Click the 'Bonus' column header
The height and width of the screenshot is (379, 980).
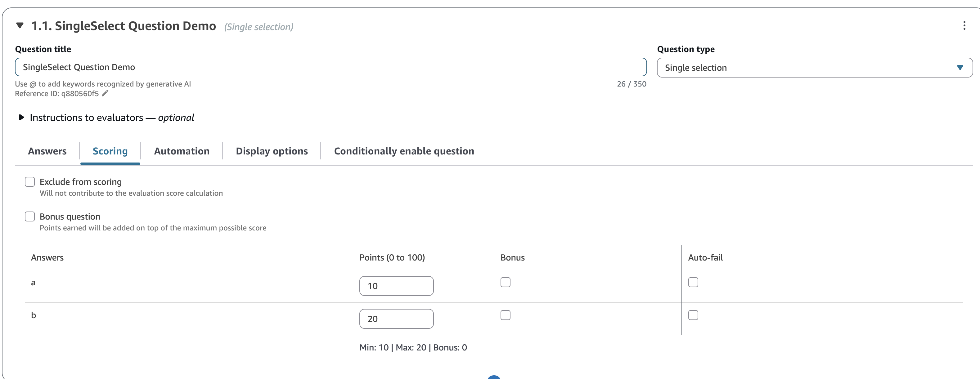tap(512, 257)
